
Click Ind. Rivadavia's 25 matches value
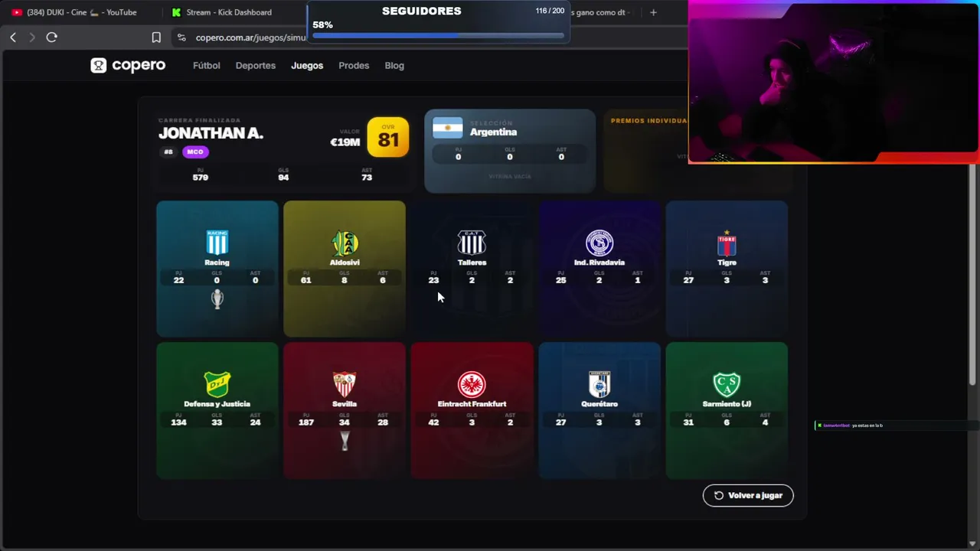[561, 280]
